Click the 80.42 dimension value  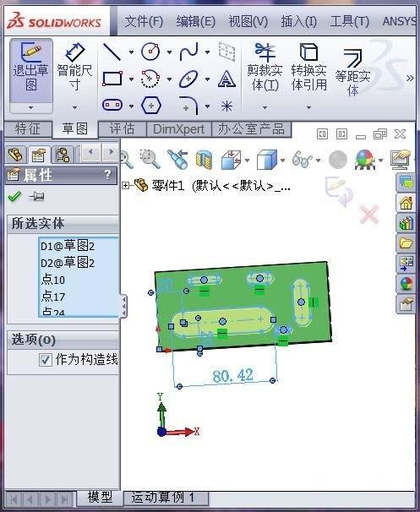click(x=232, y=375)
